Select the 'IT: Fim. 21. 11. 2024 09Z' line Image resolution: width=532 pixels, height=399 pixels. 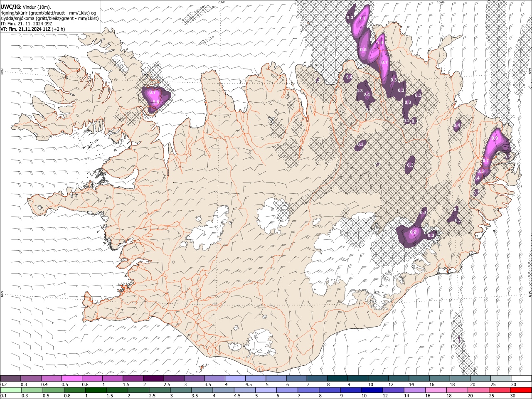coord(26,24)
